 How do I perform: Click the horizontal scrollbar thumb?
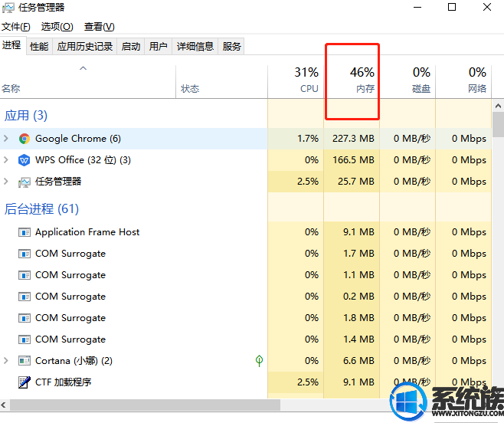(145, 405)
